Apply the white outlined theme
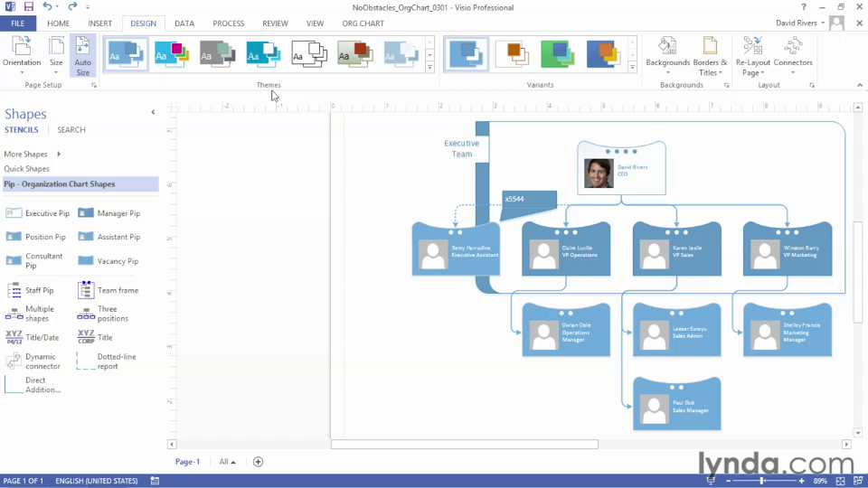This screenshot has width=868, height=488. coord(309,53)
